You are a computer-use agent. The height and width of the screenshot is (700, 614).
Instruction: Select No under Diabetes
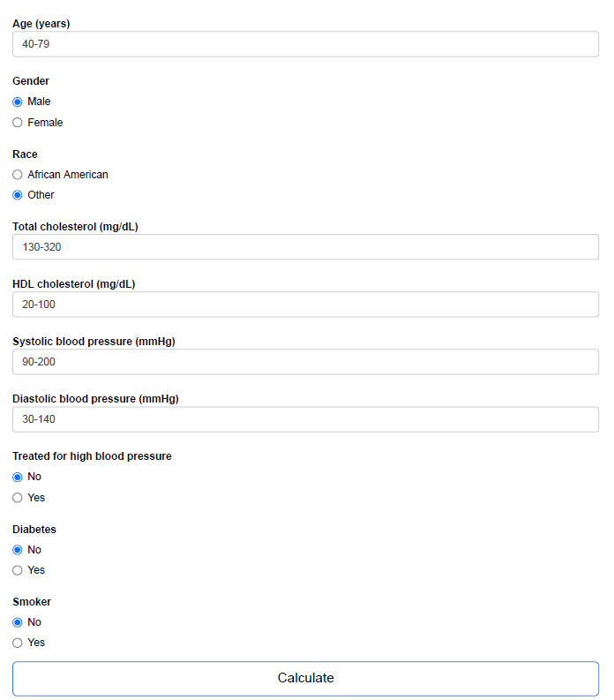18,550
